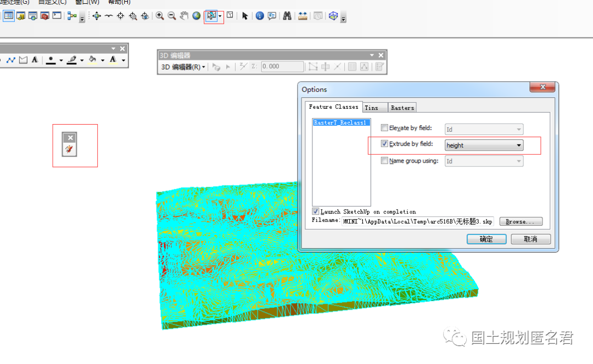Open the Python command window
Screen dimensions: 593x364
[57, 16]
